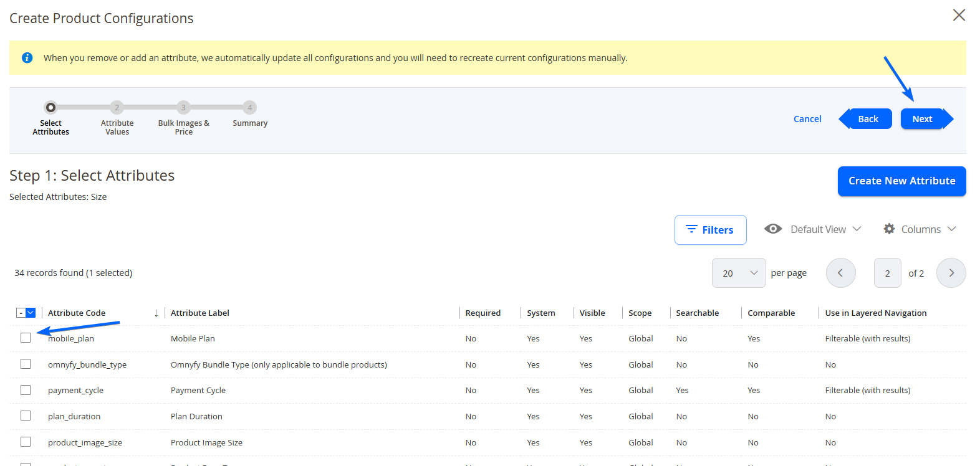Image resolution: width=980 pixels, height=466 pixels.
Task: Select step 2 Attribute Values marker
Action: (117, 107)
